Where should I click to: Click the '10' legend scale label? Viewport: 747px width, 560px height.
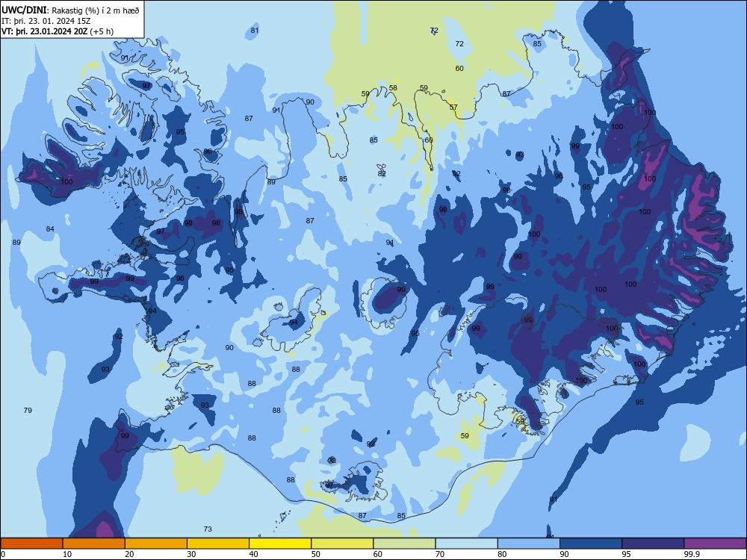[x=67, y=554]
